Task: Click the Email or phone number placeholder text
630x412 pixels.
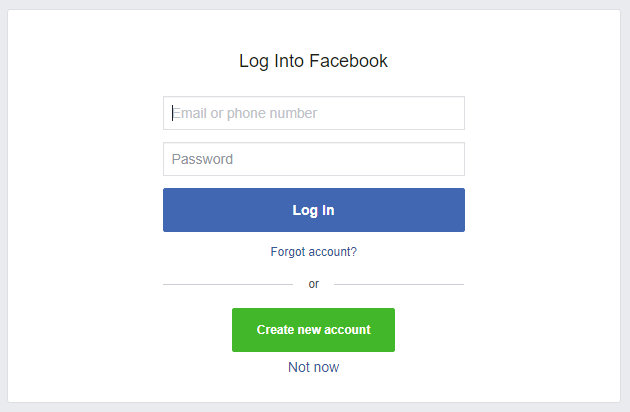Action: [x=244, y=113]
